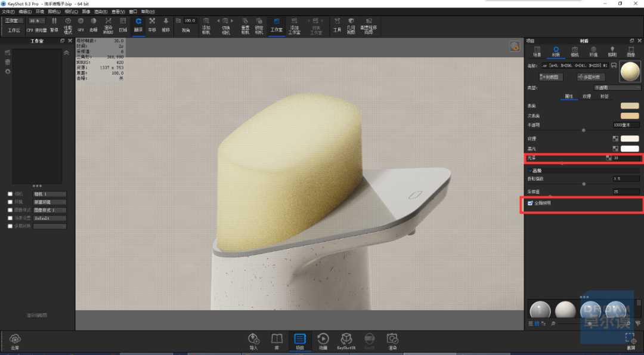644x355 pixels.
Task: Click the Subsurface (次表面) color swatch
Action: [630, 116]
